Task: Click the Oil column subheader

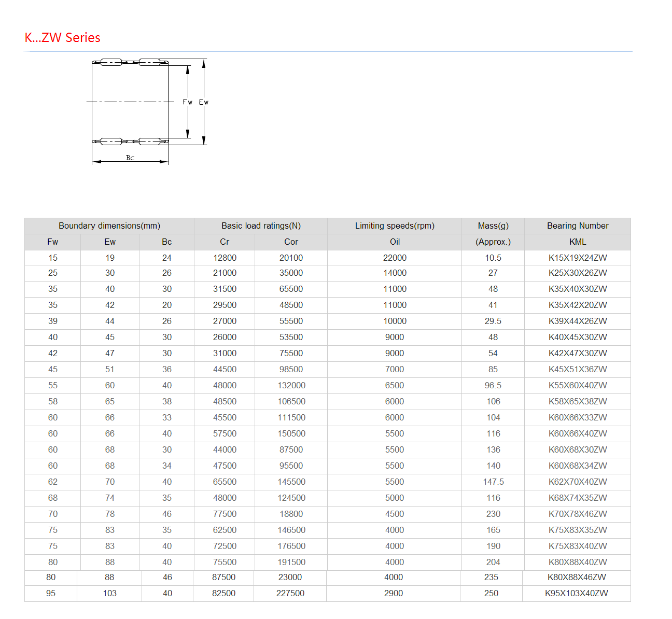Action: 395,242
